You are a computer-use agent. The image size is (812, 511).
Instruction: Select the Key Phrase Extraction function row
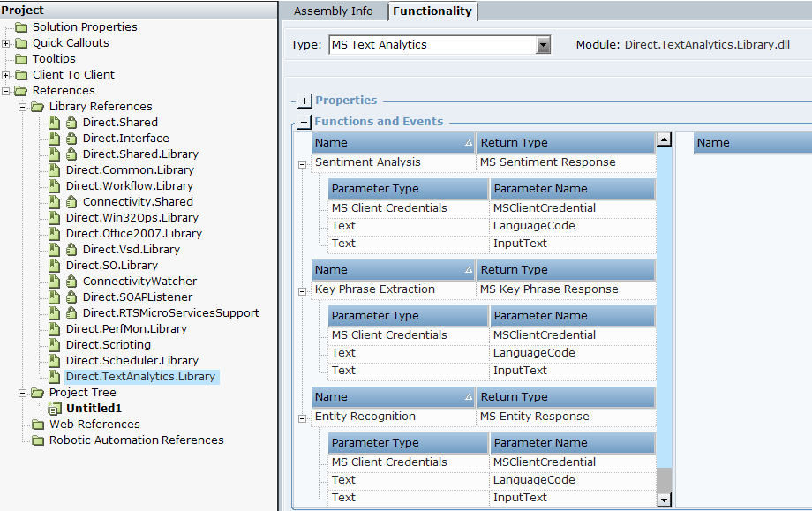click(x=374, y=289)
